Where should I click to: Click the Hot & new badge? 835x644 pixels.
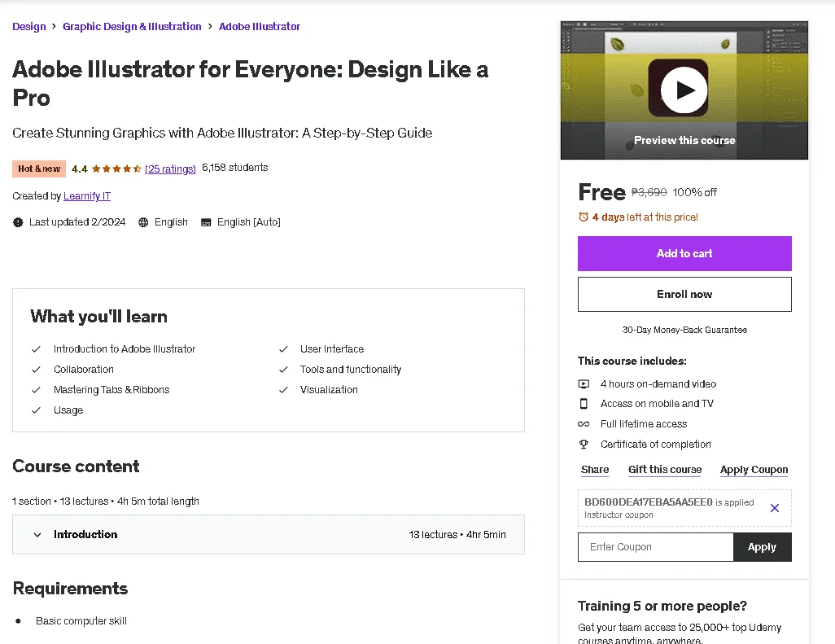click(x=39, y=169)
